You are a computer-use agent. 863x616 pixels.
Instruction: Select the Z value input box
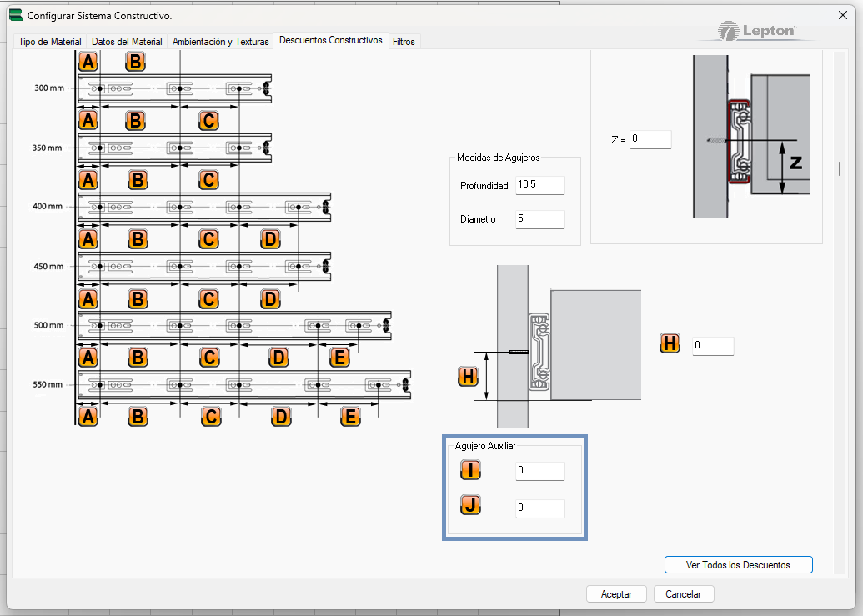click(x=650, y=139)
